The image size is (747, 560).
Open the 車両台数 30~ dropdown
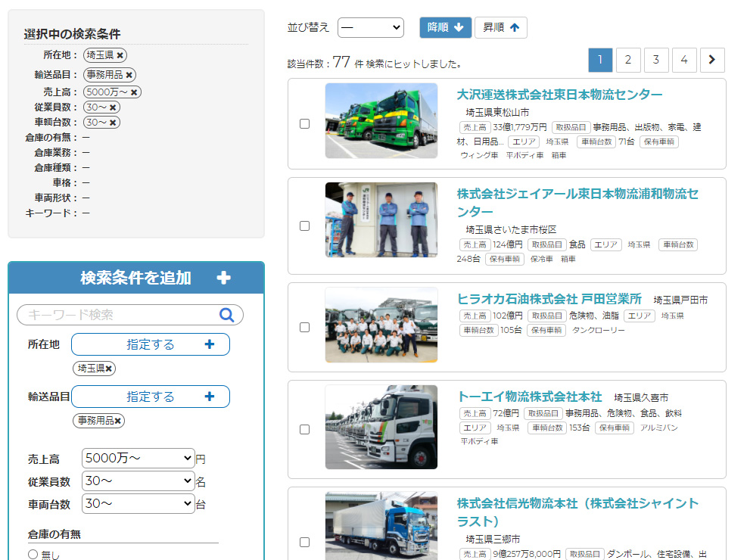point(139,503)
